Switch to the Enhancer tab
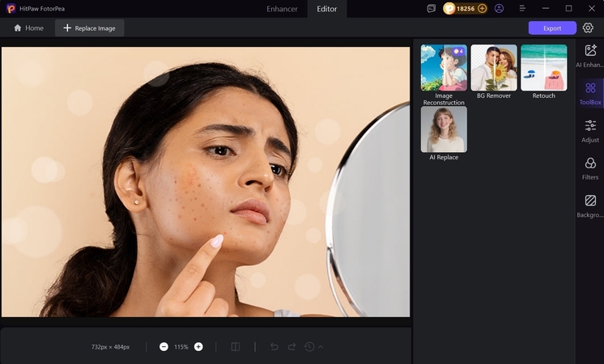The width and height of the screenshot is (604, 364). tap(282, 9)
